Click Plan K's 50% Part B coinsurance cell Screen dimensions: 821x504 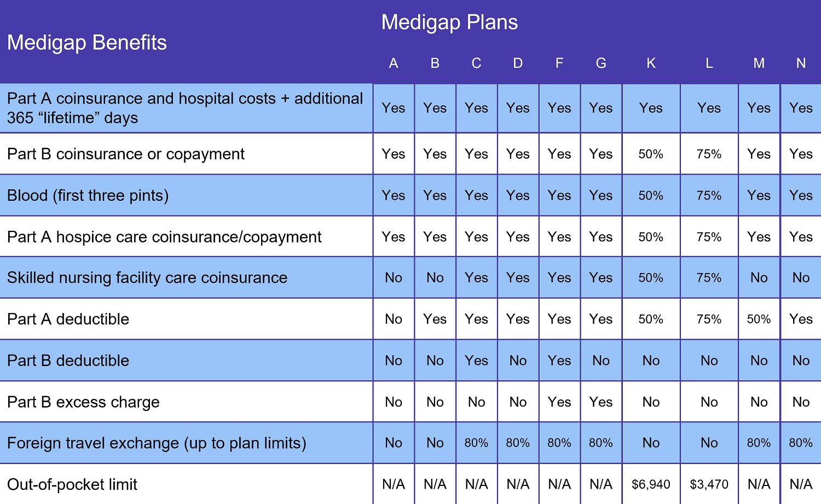tap(651, 154)
